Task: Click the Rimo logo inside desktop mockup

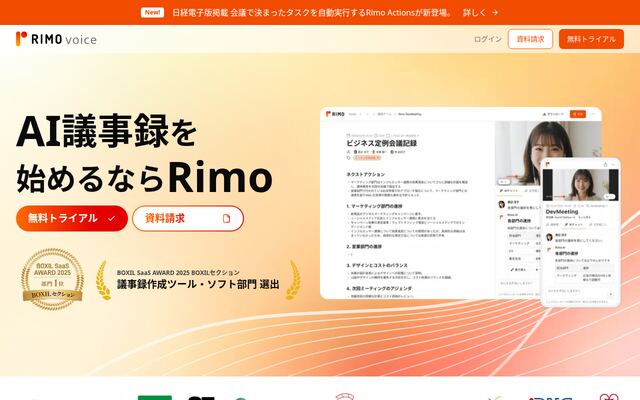Action: (x=335, y=114)
